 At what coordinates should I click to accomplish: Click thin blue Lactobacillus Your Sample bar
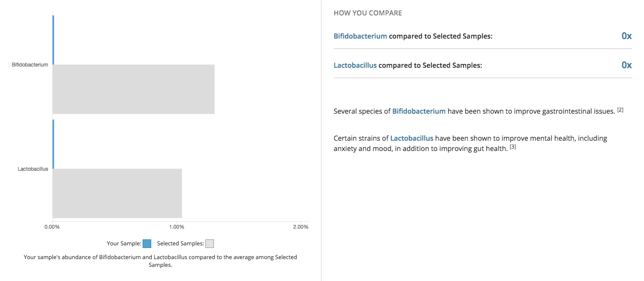[53, 144]
